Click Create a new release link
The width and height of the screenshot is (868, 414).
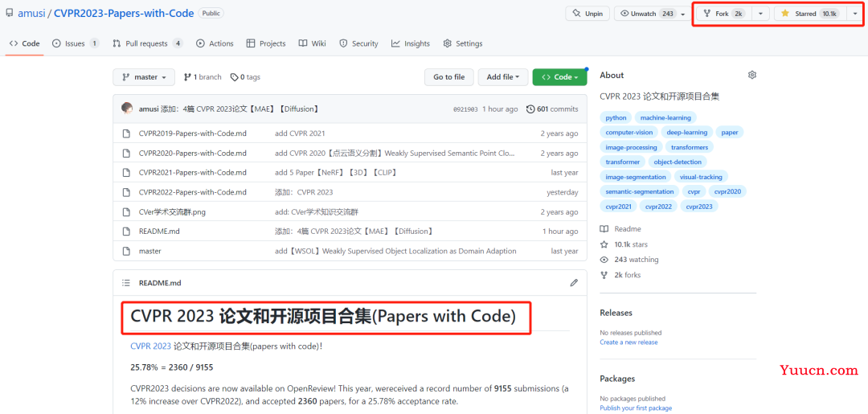pos(628,342)
